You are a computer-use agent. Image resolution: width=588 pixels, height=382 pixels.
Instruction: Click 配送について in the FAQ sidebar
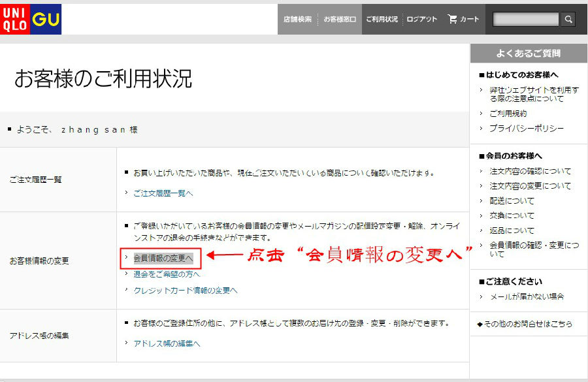(x=512, y=201)
